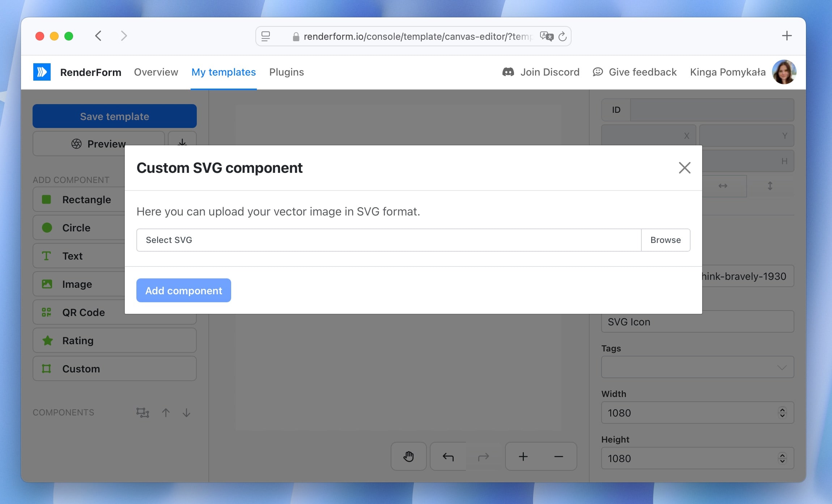The height and width of the screenshot is (504, 832).
Task: Open a new browser tab
Action: (x=787, y=35)
